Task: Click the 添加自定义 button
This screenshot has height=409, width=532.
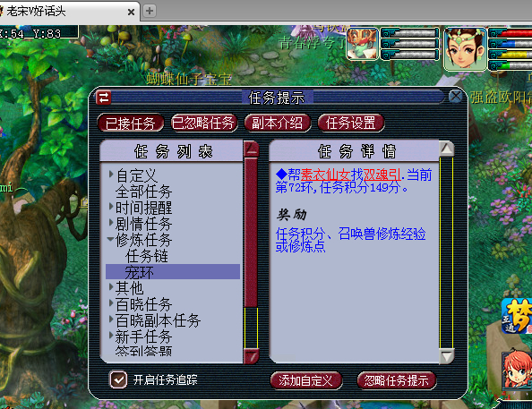Action: click(x=305, y=380)
